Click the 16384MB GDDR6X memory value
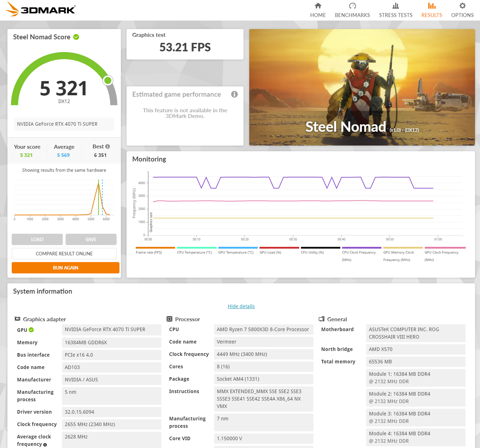 [x=112, y=342]
